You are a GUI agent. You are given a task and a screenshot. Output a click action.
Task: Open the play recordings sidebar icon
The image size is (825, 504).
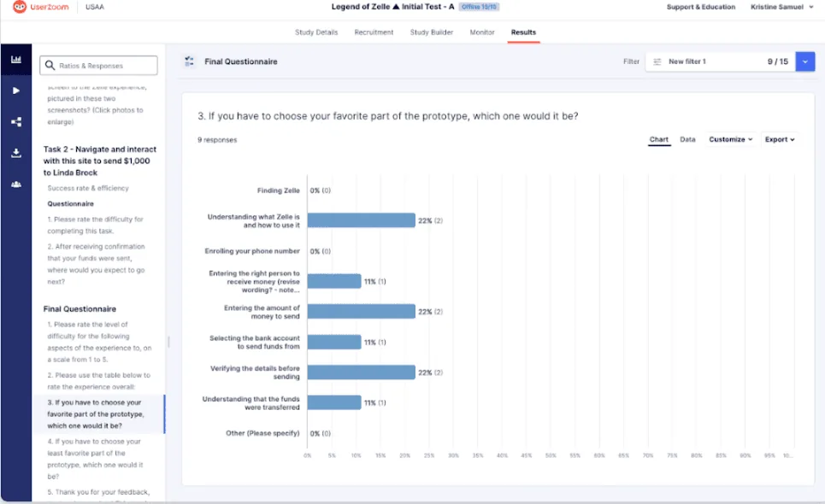click(16, 91)
